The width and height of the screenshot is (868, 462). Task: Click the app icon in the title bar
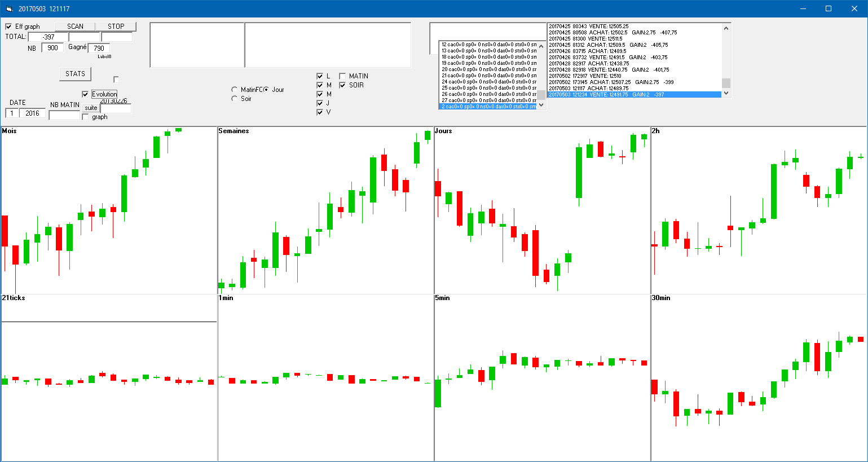(x=8, y=8)
